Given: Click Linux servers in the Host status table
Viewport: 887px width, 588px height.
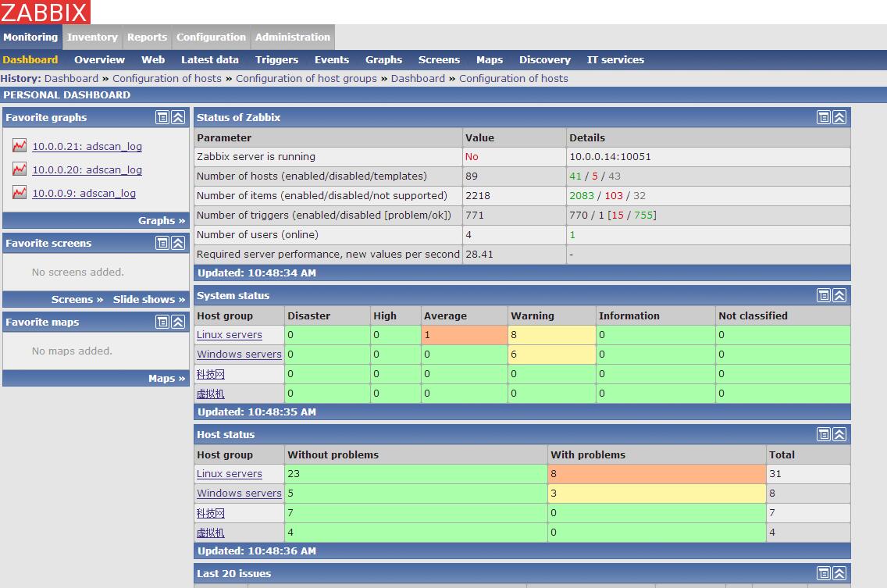Looking at the screenshot, I should coord(230,473).
